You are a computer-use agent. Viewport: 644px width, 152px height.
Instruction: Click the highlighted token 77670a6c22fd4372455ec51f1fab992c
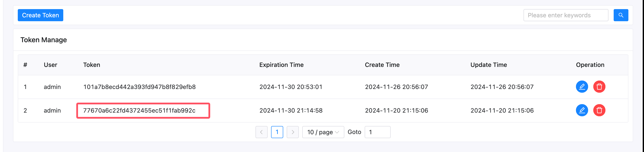(139, 110)
